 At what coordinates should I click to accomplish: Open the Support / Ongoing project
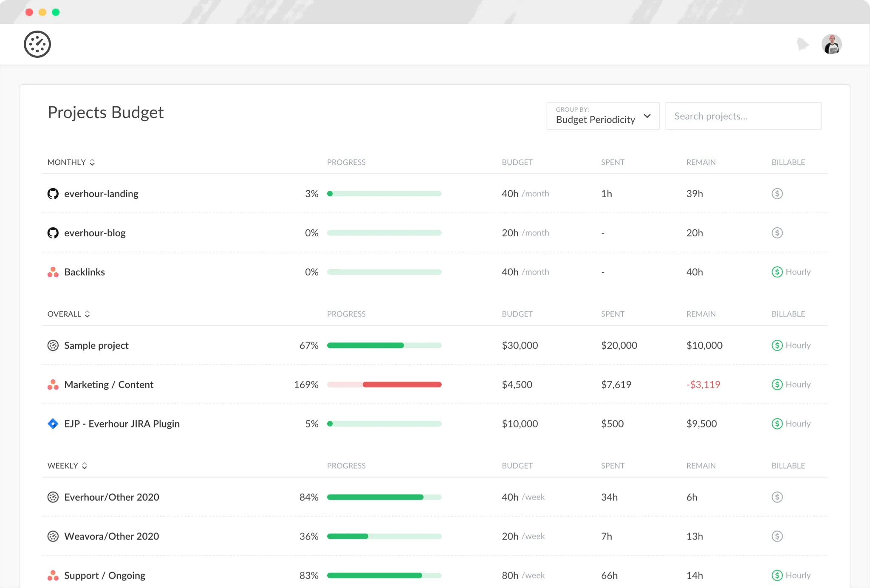pyautogui.click(x=105, y=575)
